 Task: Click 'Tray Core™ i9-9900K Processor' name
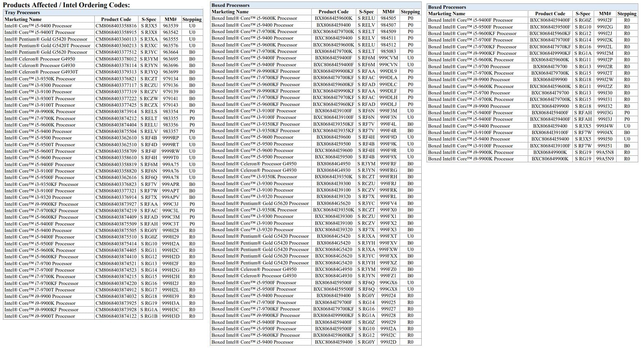pyautogui.click(x=40, y=112)
